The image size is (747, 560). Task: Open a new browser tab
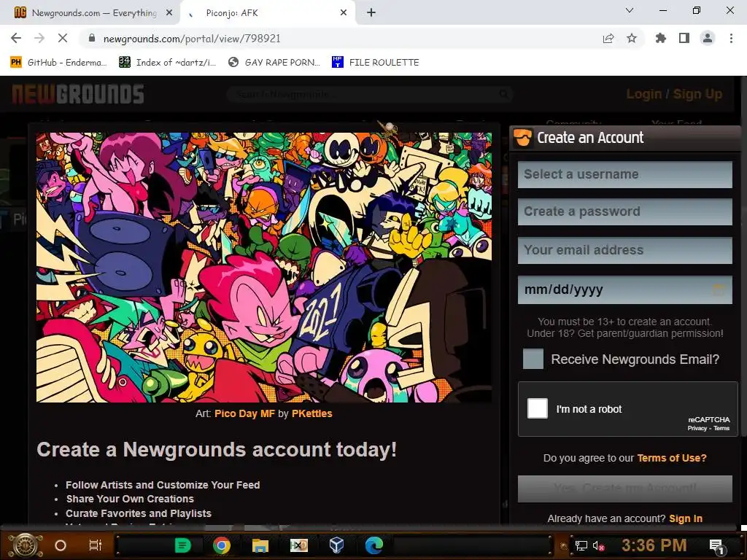point(371,13)
